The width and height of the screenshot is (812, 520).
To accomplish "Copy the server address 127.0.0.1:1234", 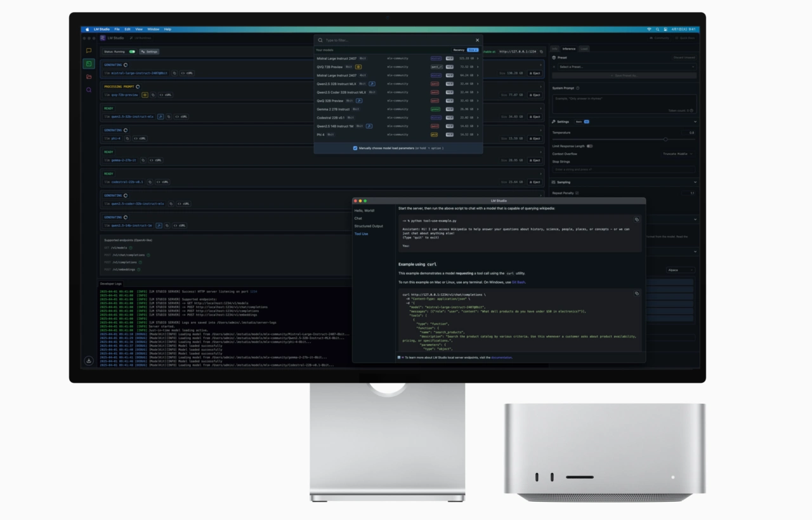I will point(541,51).
